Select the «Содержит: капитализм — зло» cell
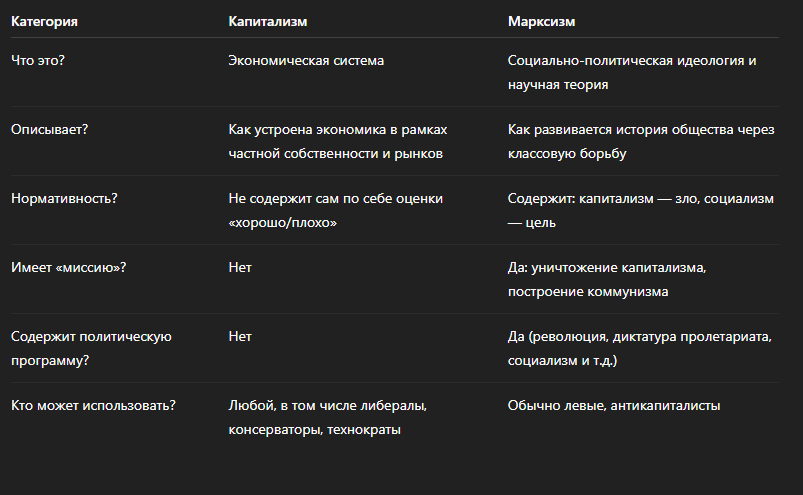803x495 pixels. click(640, 210)
